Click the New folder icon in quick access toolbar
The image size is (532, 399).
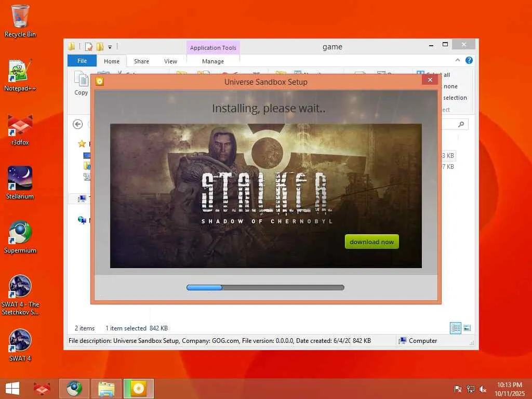point(100,46)
